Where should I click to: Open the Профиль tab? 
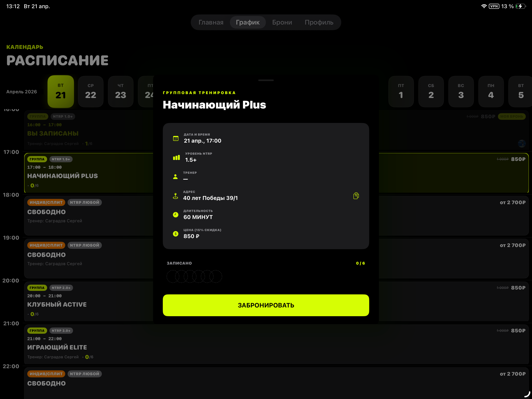coord(319,22)
